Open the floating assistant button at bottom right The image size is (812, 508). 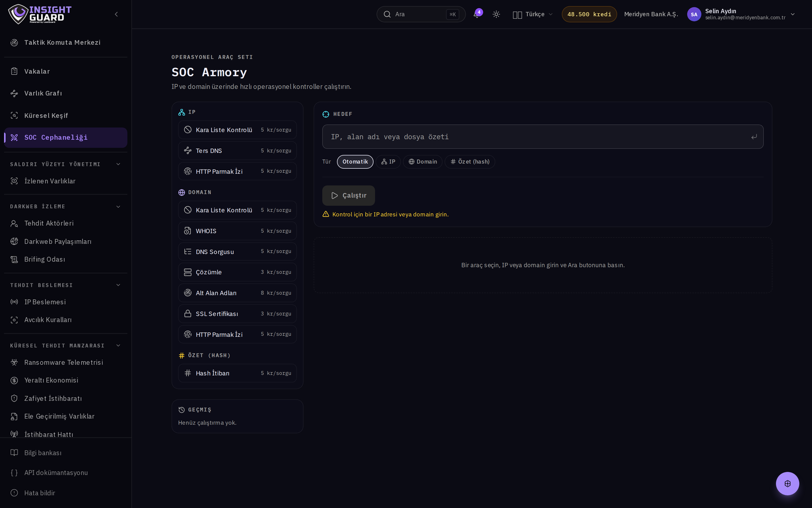click(787, 484)
